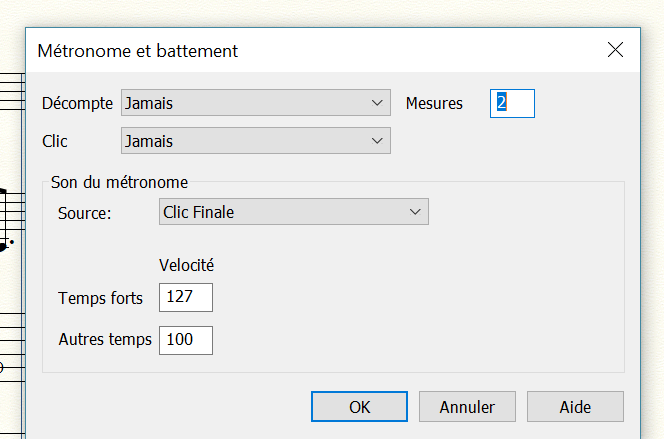Click the Velocité column label

point(187,265)
